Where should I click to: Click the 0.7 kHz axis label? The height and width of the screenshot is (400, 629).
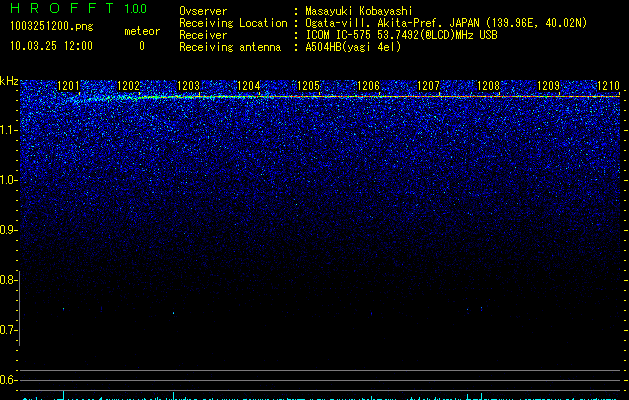tap(7, 330)
